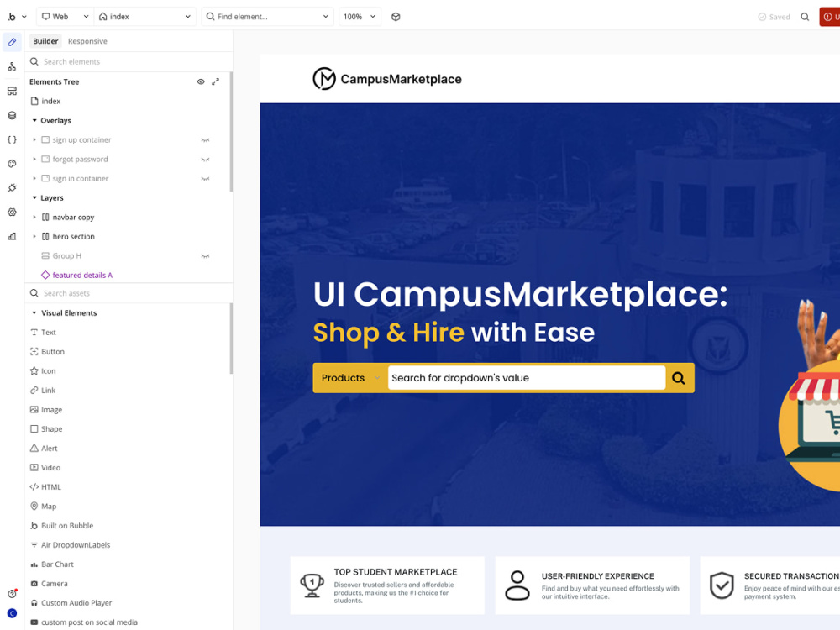
Task: Open the Settings gear icon in sidebar
Action: [x=12, y=213]
